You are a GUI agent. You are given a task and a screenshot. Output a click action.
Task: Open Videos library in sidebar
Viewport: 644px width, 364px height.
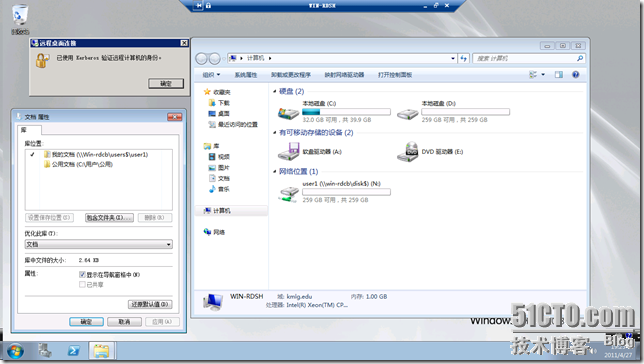219,157
